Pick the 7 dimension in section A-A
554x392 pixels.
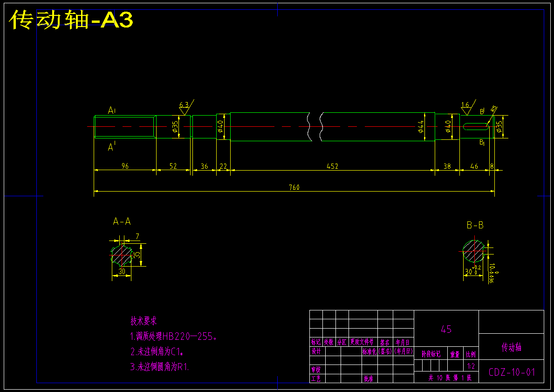click(x=137, y=236)
